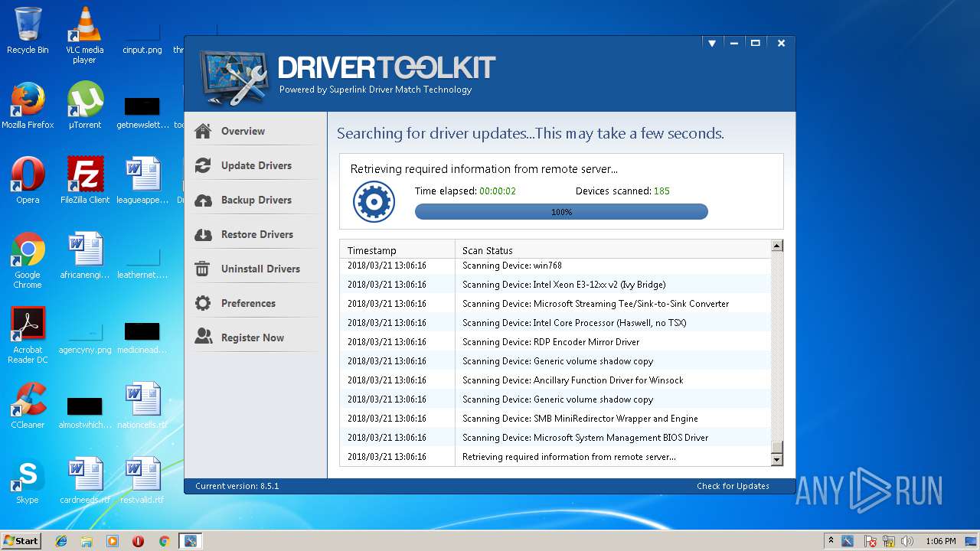
Task: Launch Internet Explorer from taskbar
Action: 61,541
